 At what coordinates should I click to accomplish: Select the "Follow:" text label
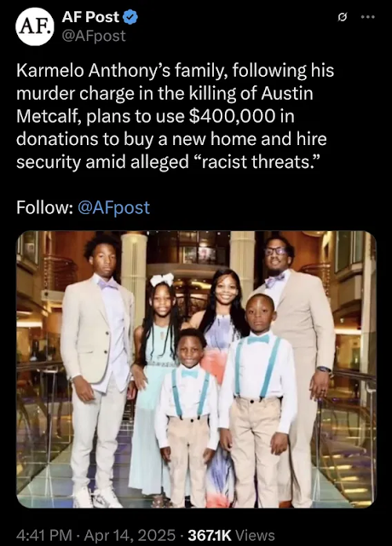click(x=44, y=207)
